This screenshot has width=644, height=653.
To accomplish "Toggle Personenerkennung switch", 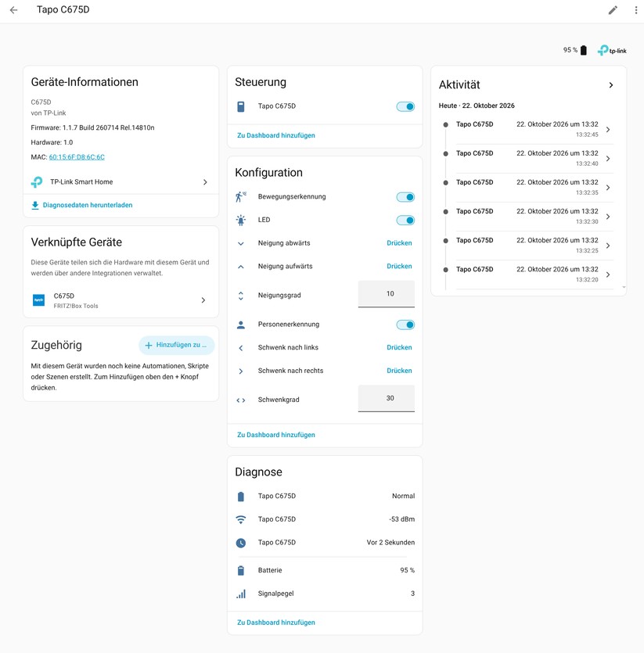I will [x=405, y=325].
